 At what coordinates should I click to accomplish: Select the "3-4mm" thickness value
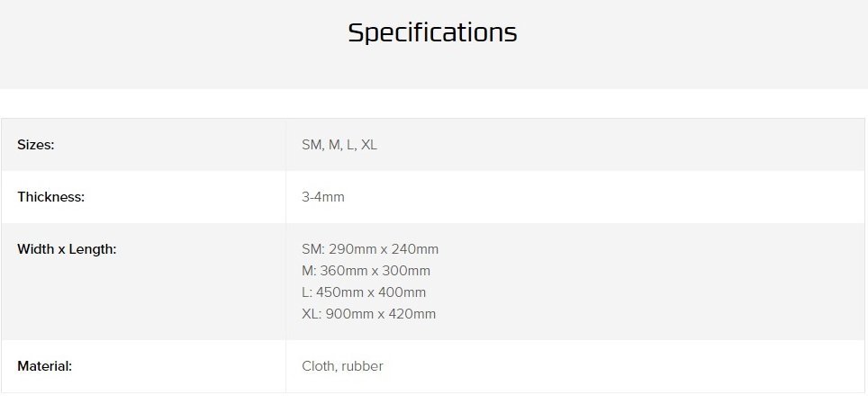point(323,197)
